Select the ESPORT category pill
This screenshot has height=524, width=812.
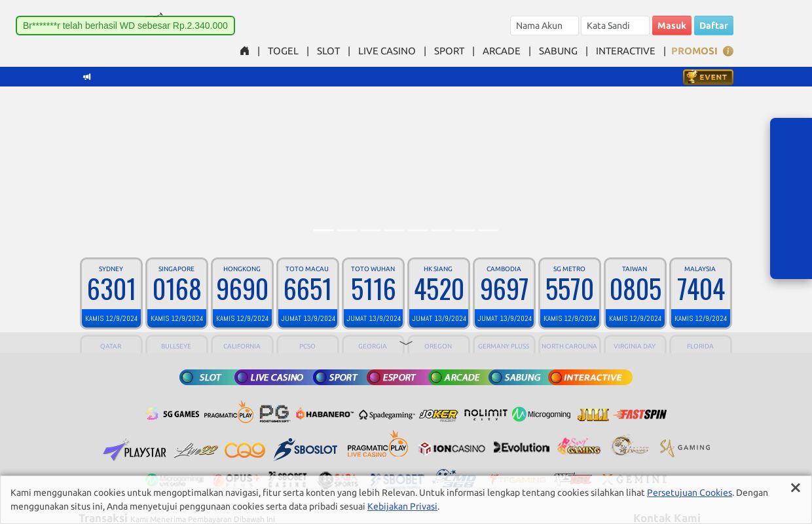397,377
